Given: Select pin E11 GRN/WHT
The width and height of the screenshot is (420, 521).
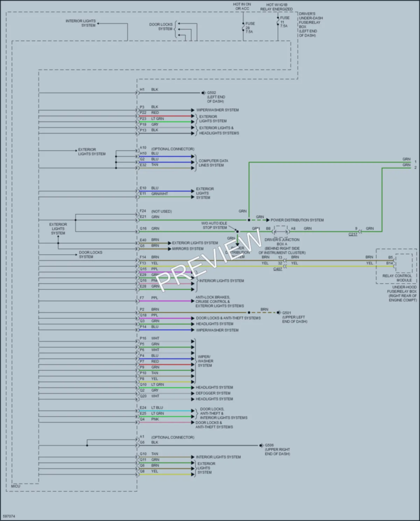Looking at the screenshot, I should click(154, 193).
